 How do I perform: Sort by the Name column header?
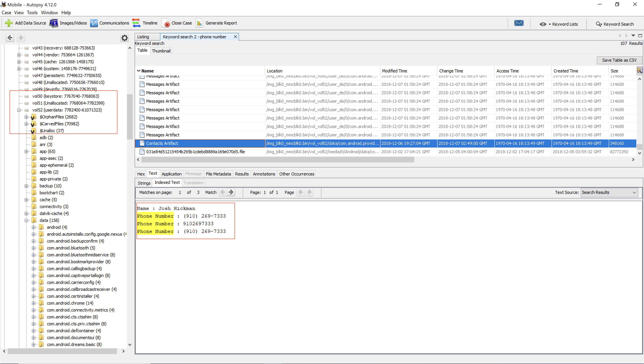pyautogui.click(x=200, y=71)
